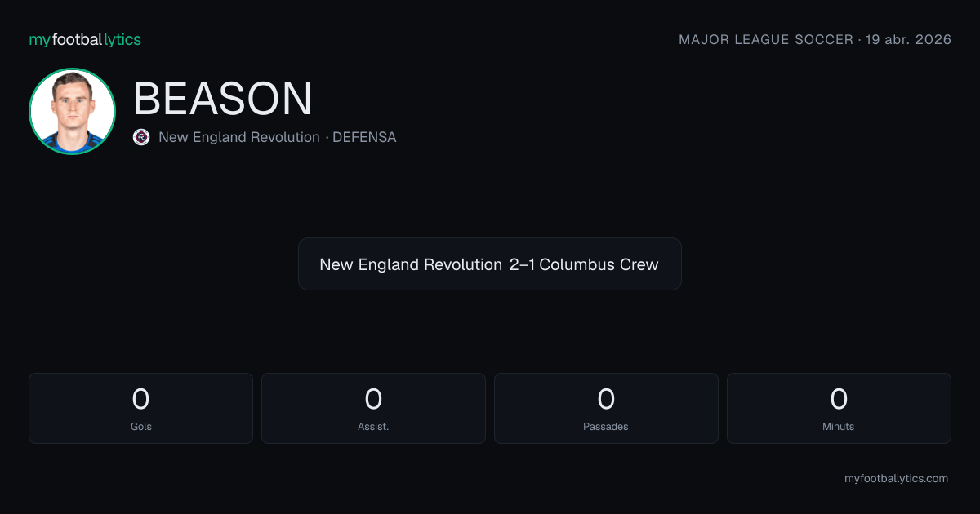Click the New England Revolution team label
The height and width of the screenshot is (514, 980).
[x=239, y=137]
